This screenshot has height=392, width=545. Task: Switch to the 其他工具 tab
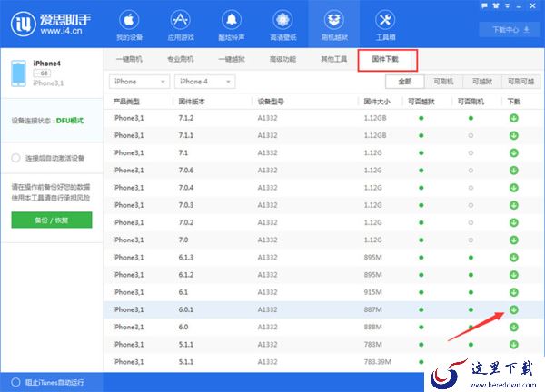(x=334, y=59)
